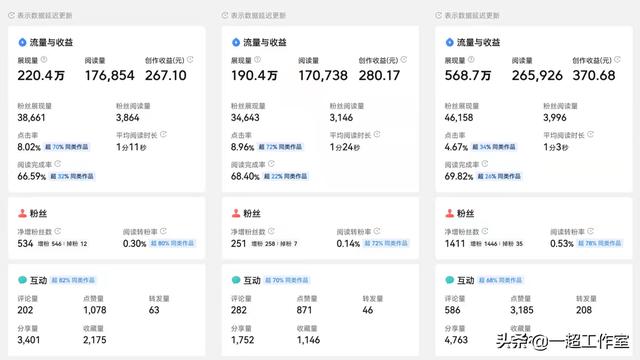The width and height of the screenshot is (640, 360).
Task: Click info icon beside 阅读完成率 showing 66.59%
Action: tap(58, 164)
